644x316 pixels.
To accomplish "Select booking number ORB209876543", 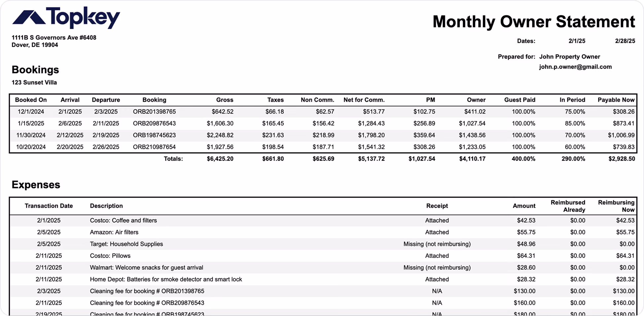I will [x=154, y=123].
